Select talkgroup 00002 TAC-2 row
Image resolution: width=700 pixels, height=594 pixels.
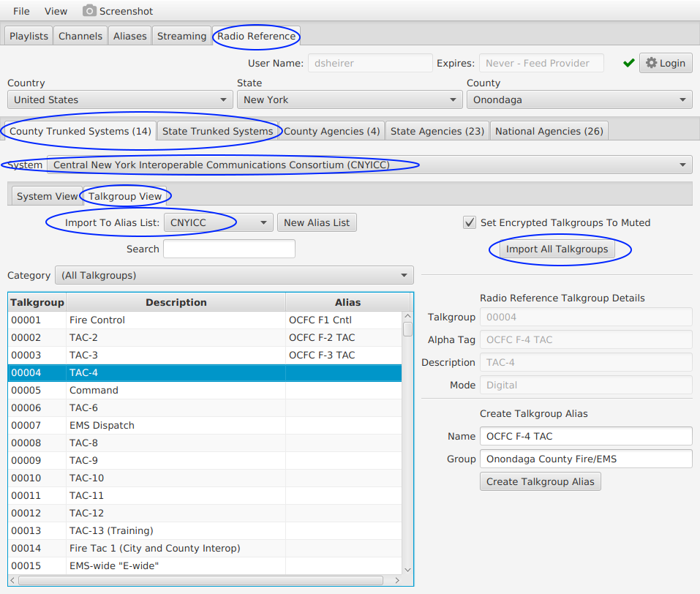(x=205, y=337)
